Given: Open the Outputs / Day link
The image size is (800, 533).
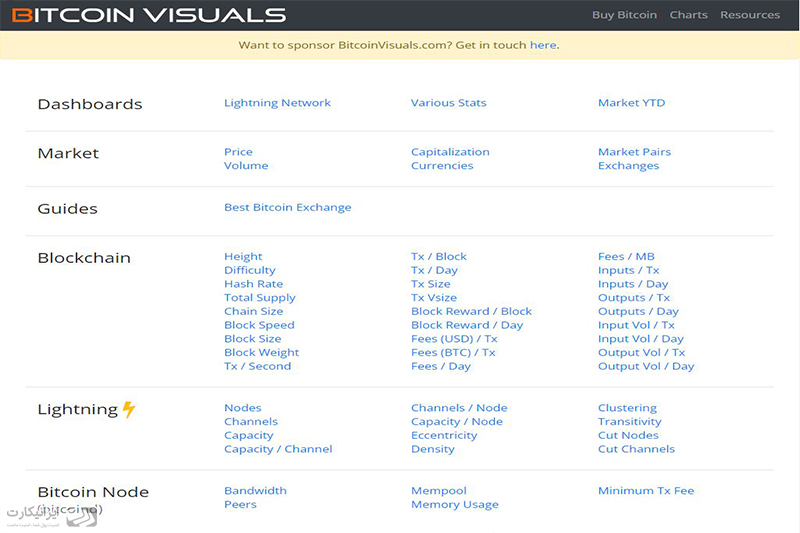Looking at the screenshot, I should [638, 312].
